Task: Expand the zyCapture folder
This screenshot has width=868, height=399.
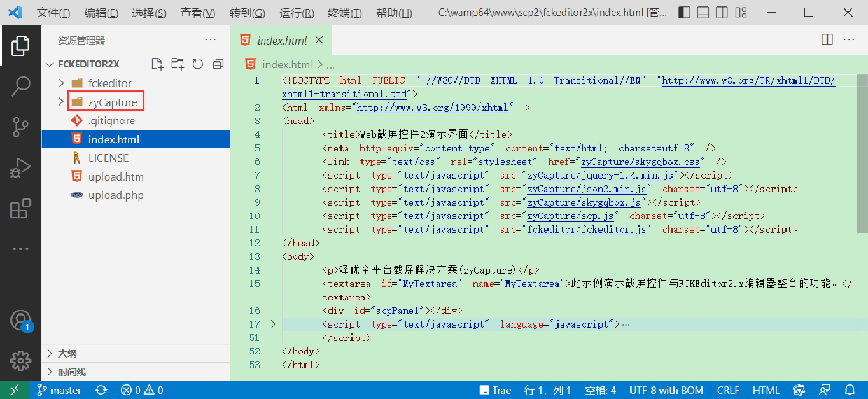Action: click(x=61, y=102)
